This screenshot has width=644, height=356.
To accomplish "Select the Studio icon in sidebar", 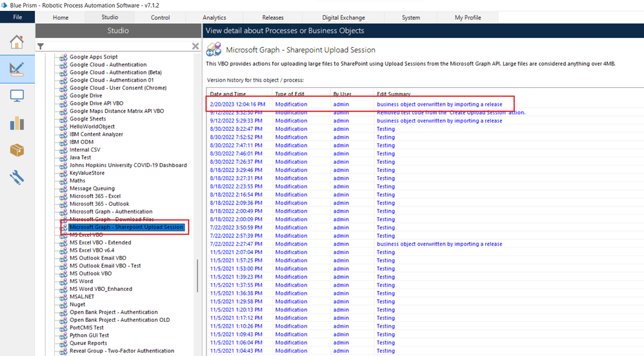I will coord(17,69).
